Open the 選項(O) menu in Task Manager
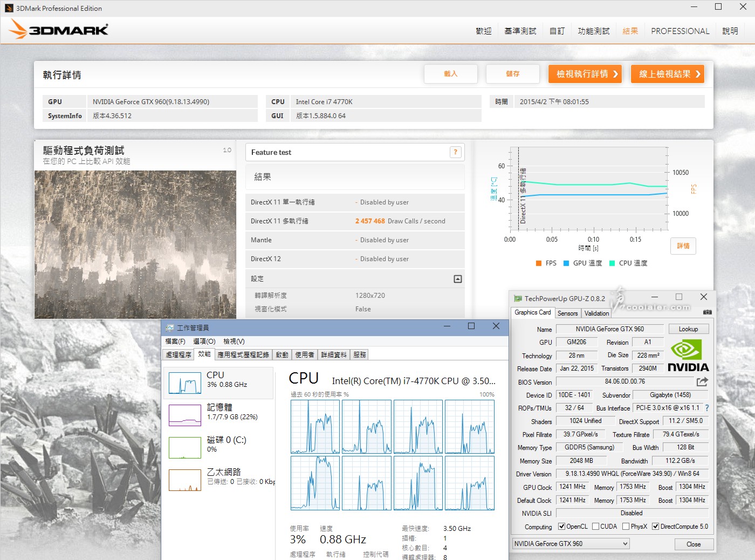 pos(204,342)
